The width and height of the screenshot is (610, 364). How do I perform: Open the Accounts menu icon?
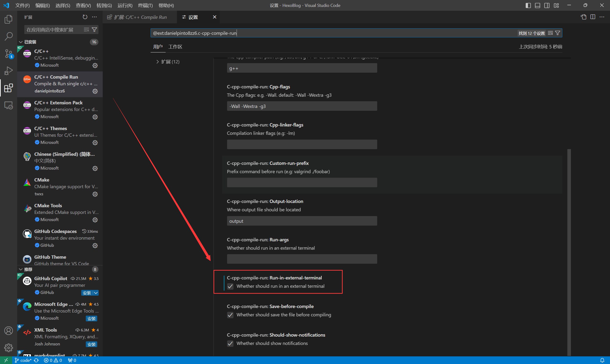(x=9, y=331)
